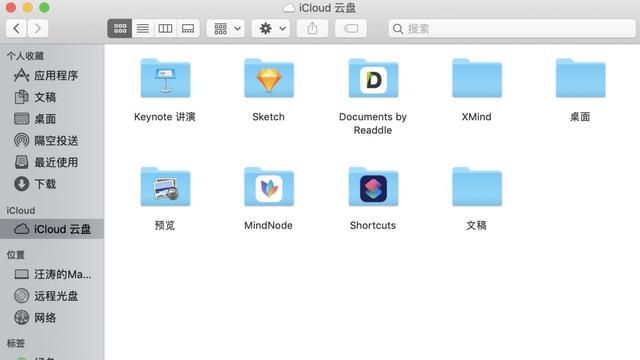The width and height of the screenshot is (640, 360).
Task: Open 应用程序 in the sidebar
Action: coord(52,76)
